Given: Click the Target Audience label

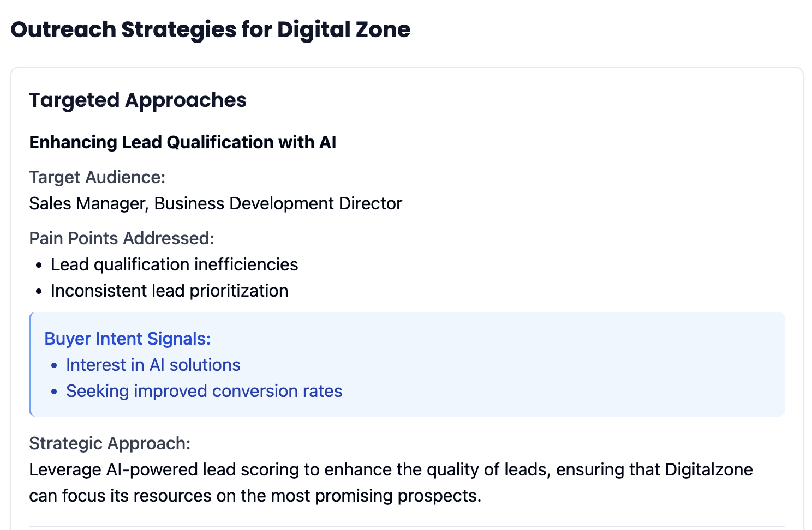Looking at the screenshot, I should click(x=97, y=177).
